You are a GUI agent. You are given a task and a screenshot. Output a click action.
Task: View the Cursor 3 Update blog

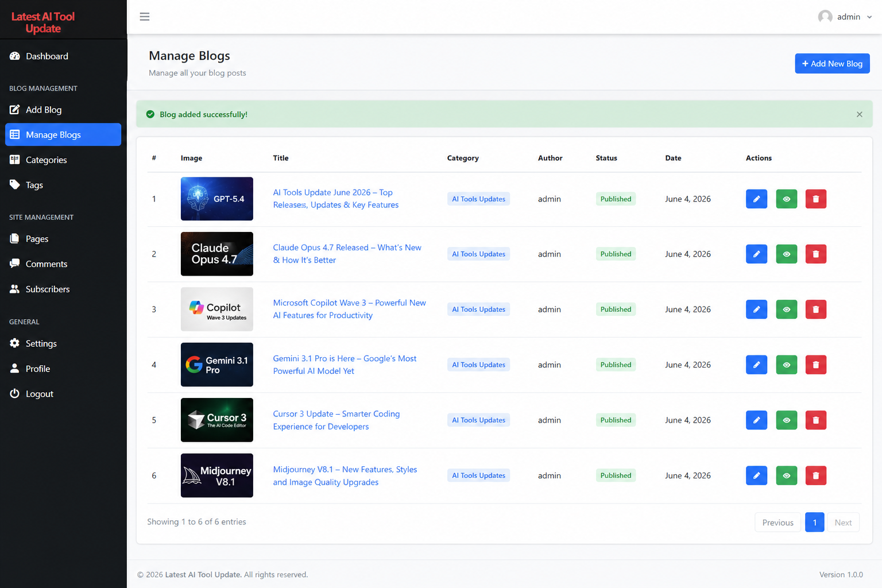coord(786,420)
